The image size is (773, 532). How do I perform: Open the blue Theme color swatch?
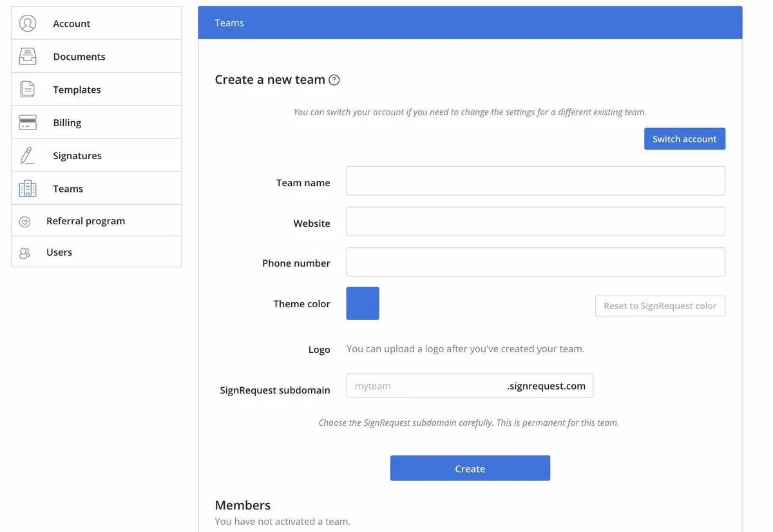[363, 303]
